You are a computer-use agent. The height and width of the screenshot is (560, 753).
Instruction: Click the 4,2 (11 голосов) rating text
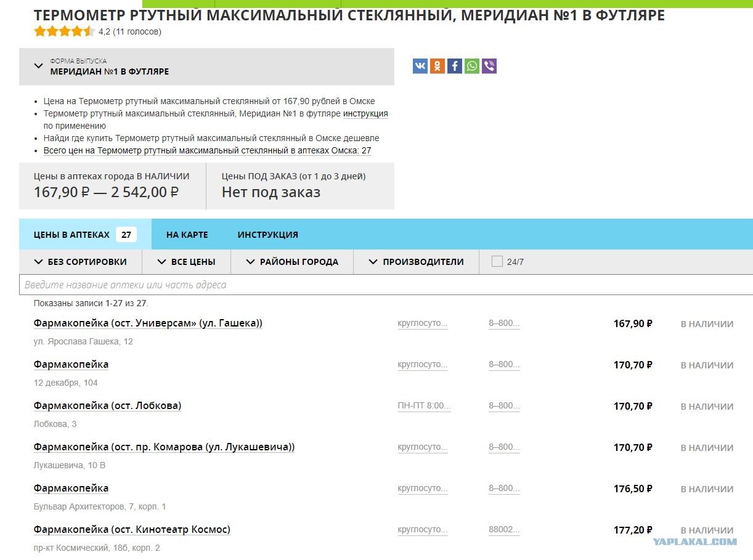[130, 31]
